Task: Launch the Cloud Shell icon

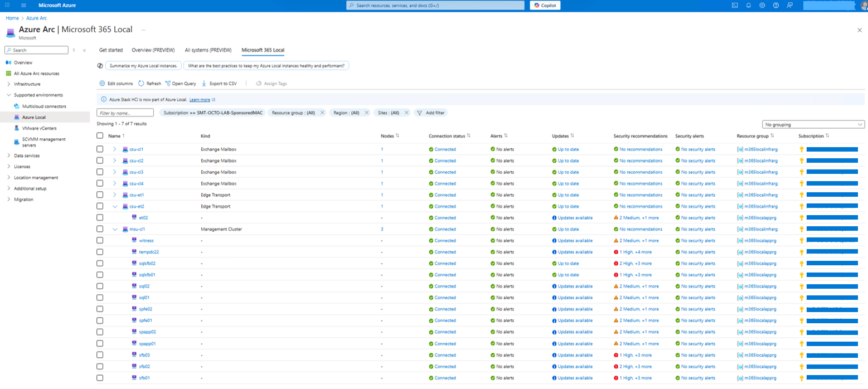Action: tap(734, 5)
